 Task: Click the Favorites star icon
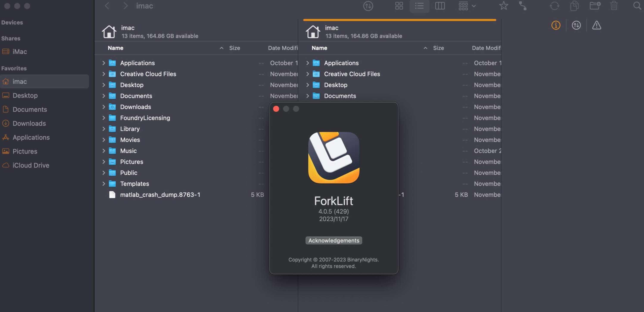pyautogui.click(x=504, y=6)
